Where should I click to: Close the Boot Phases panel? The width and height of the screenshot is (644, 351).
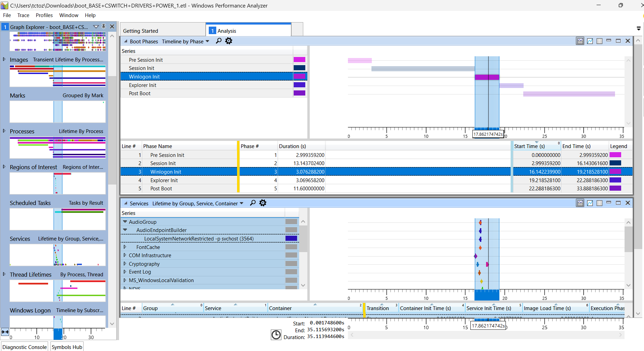pos(628,41)
